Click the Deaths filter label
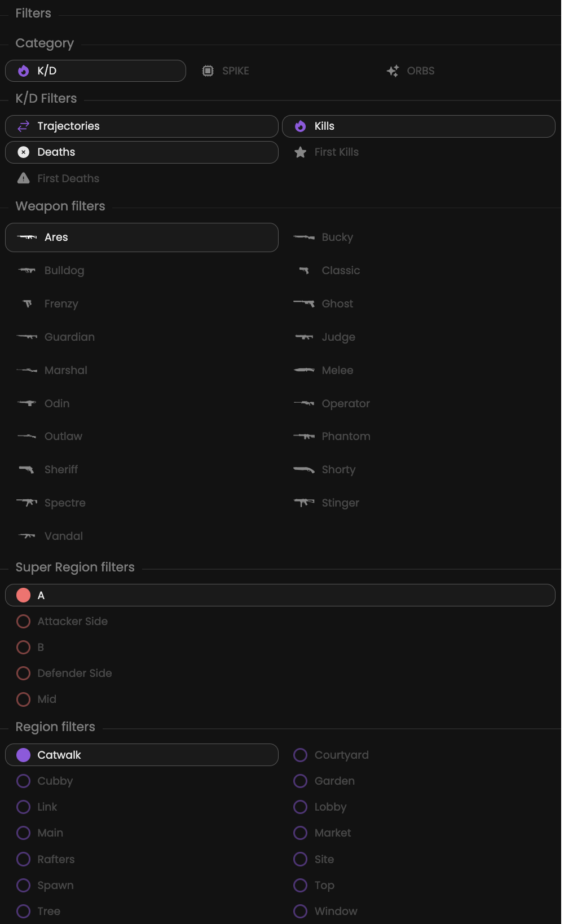This screenshot has width=564, height=924. [56, 152]
